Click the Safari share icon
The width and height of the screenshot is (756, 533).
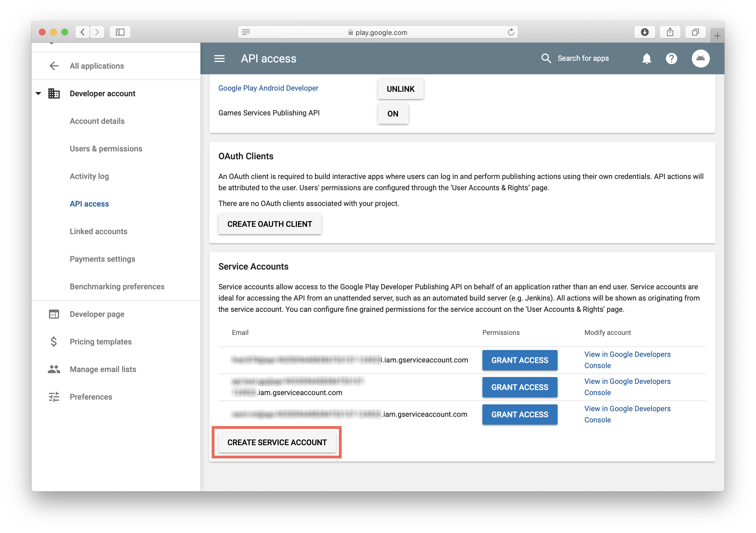coord(670,32)
